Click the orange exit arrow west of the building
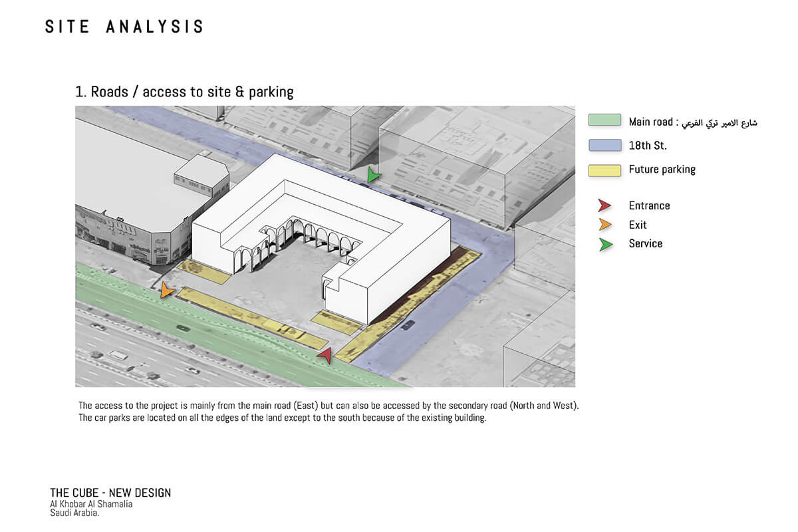Image resolution: width=798 pixels, height=532 pixels. coord(165,290)
